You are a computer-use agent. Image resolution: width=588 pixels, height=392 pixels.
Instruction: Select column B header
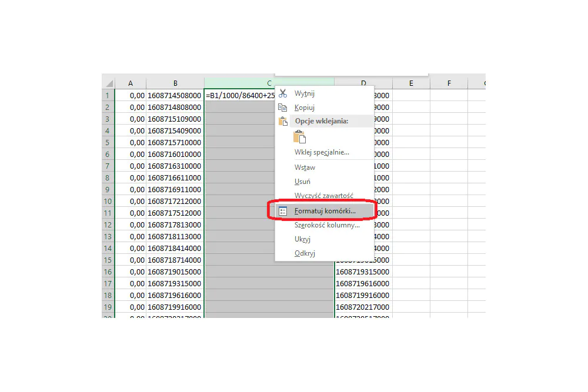[x=175, y=83]
